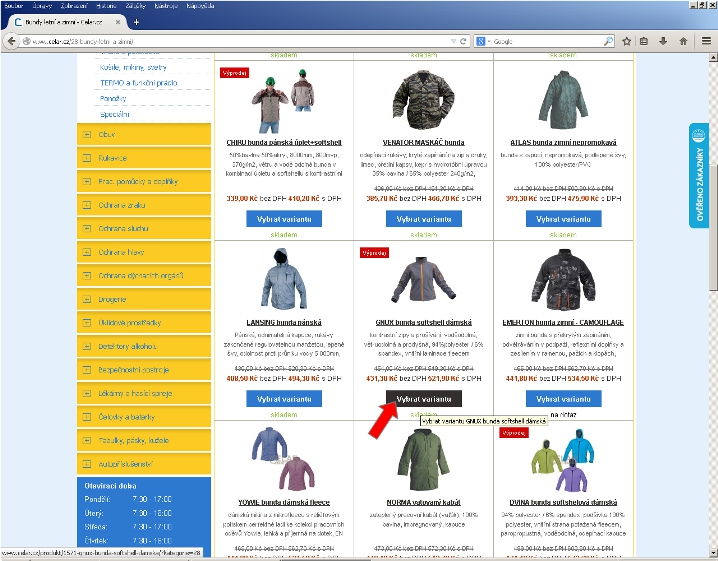The height and width of the screenshot is (561, 718).
Task: Open the Ověřeno zákazníky side badge
Action: [x=699, y=175]
